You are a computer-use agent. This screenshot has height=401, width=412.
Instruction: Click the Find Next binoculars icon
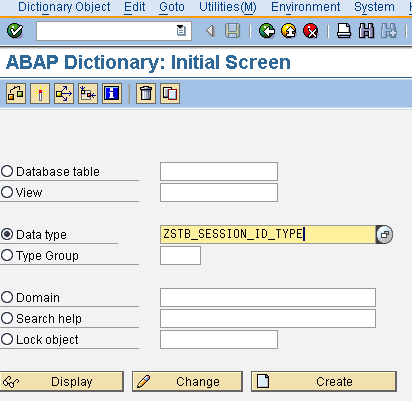[x=389, y=31]
